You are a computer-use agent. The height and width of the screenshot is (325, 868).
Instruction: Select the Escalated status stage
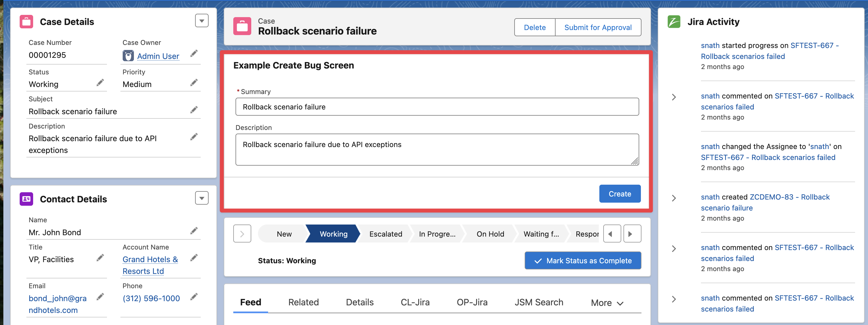point(385,234)
